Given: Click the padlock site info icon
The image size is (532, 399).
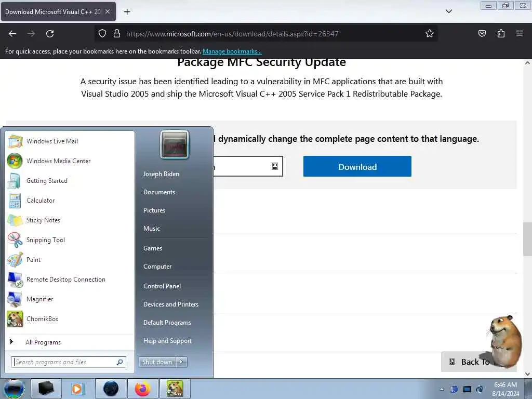Looking at the screenshot, I should point(117,34).
